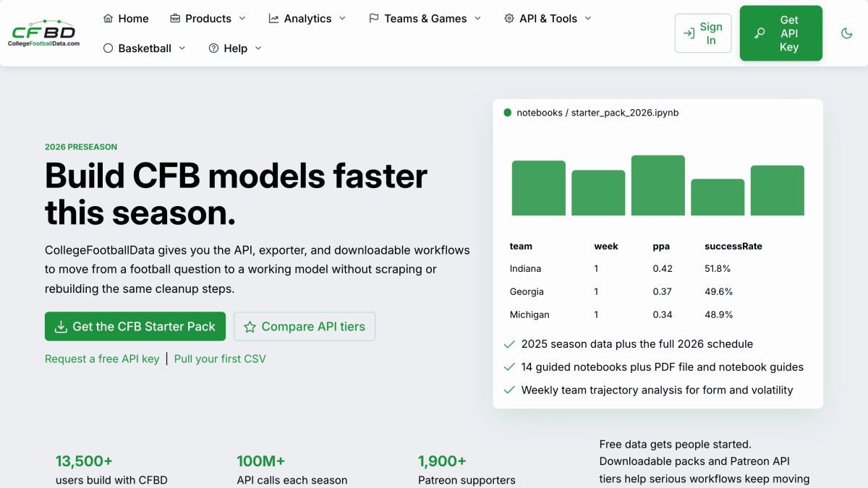This screenshot has height=488, width=868.
Task: Click the tallest middle bar in chart
Action: [658, 185]
